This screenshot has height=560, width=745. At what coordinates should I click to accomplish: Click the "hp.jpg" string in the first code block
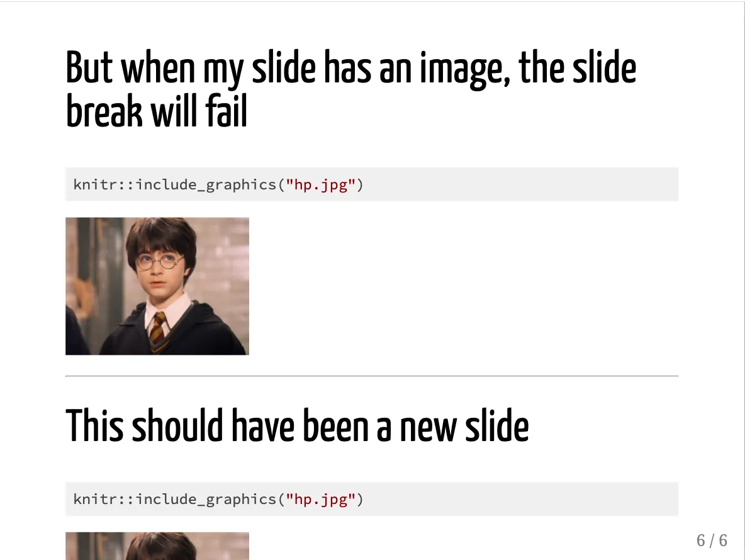pos(320,185)
